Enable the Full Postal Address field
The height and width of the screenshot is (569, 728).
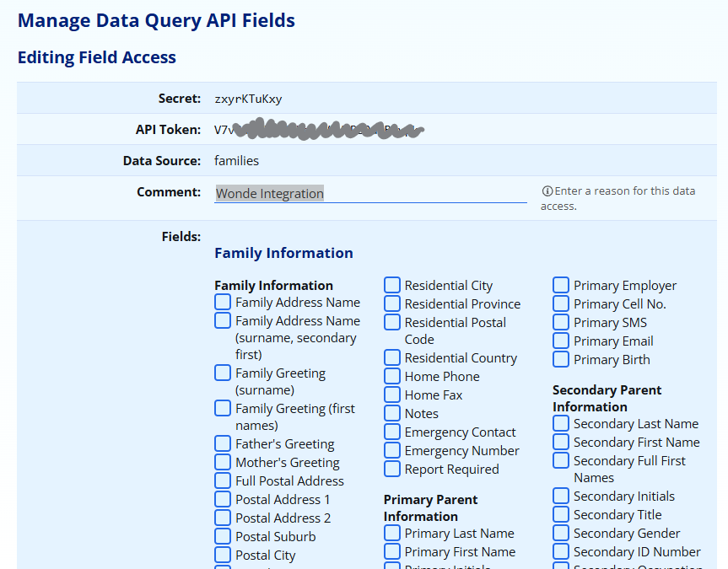(223, 480)
